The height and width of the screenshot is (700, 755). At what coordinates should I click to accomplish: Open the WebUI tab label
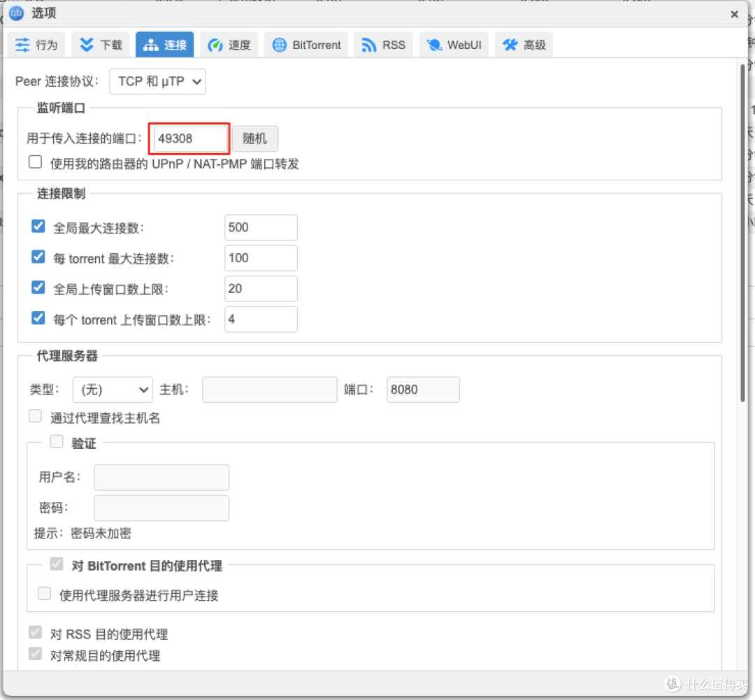[x=464, y=45]
